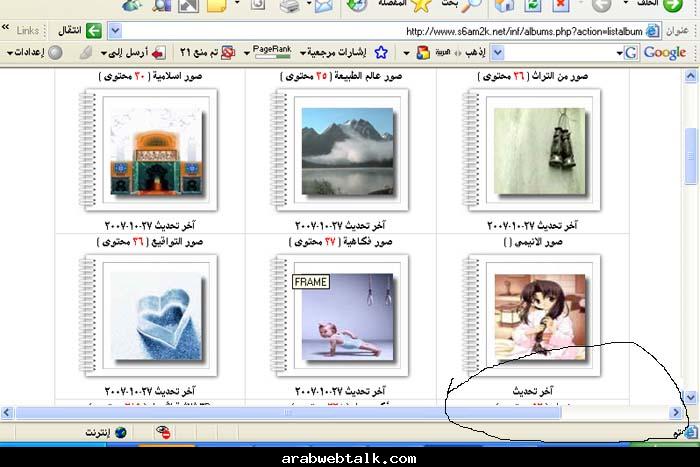Click update date under signatures album

(149, 391)
